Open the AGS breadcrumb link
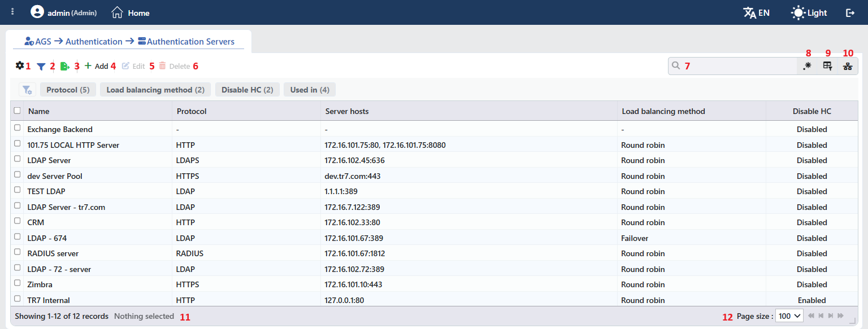Screen dimensions: 868x329 (x=43, y=42)
